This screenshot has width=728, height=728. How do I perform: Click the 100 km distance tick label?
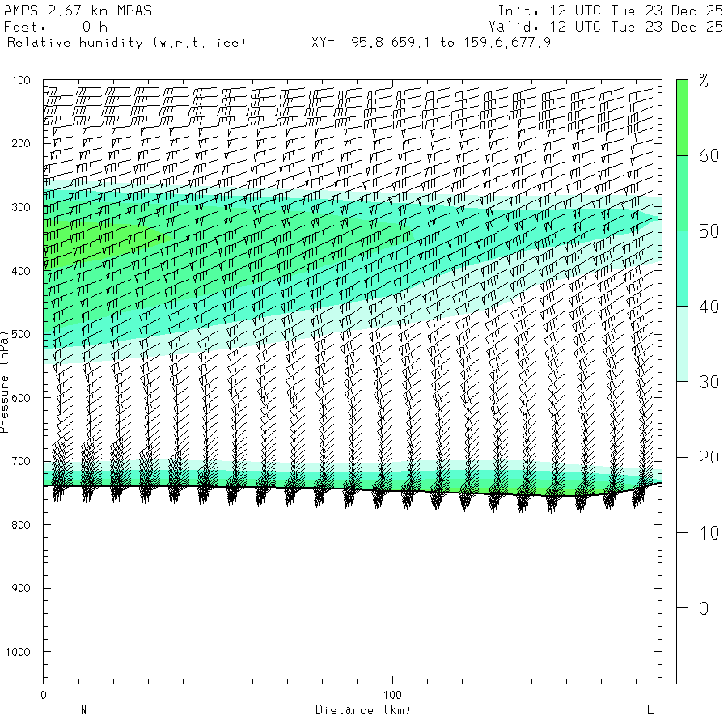pyautogui.click(x=392, y=695)
